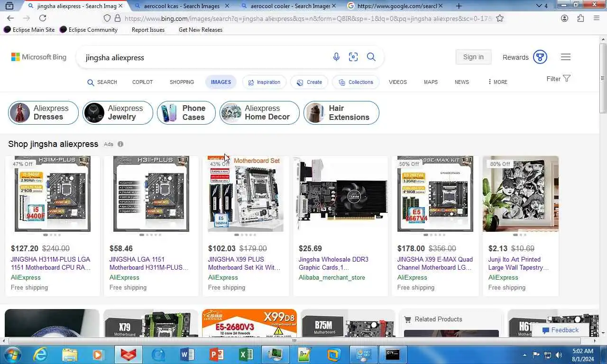Open Junji Ito Art Printed Tapestry link
This screenshot has width=607, height=364.
pyautogui.click(x=518, y=264)
